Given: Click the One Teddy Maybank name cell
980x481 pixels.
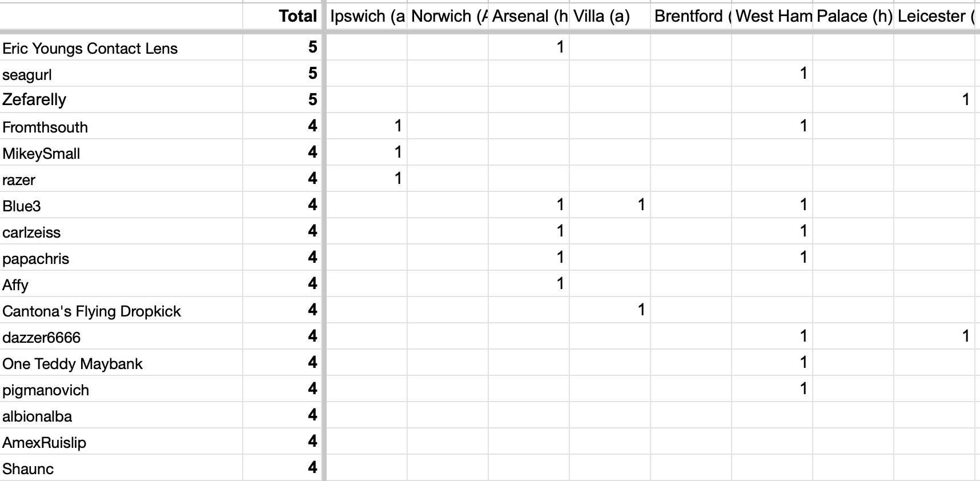Looking at the screenshot, I should [x=122, y=363].
